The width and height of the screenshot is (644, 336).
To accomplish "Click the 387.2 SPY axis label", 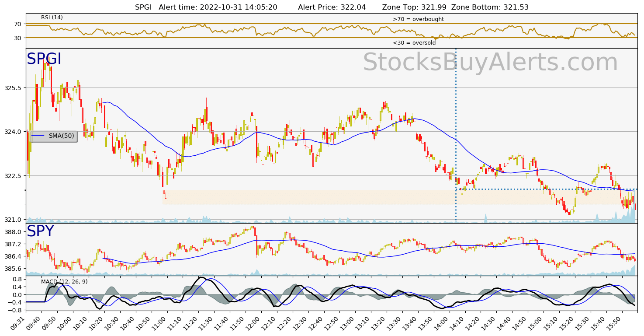I will pos(13,244).
